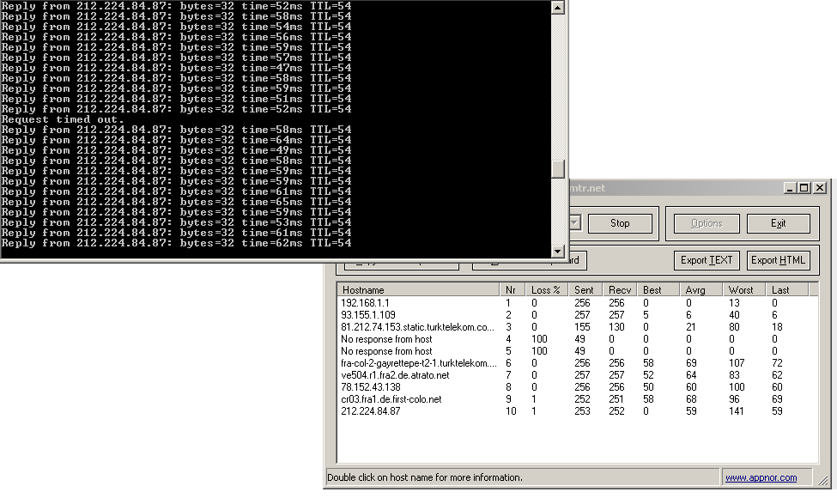837x504 pixels.
Task: Click the Worst value 141 for 212.224.84.87
Action: [736, 411]
